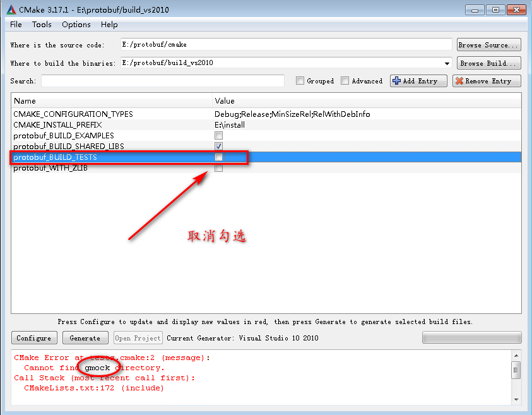Click the output log scroll down arrow
Screen dimensions: 532x415
click(x=516, y=400)
